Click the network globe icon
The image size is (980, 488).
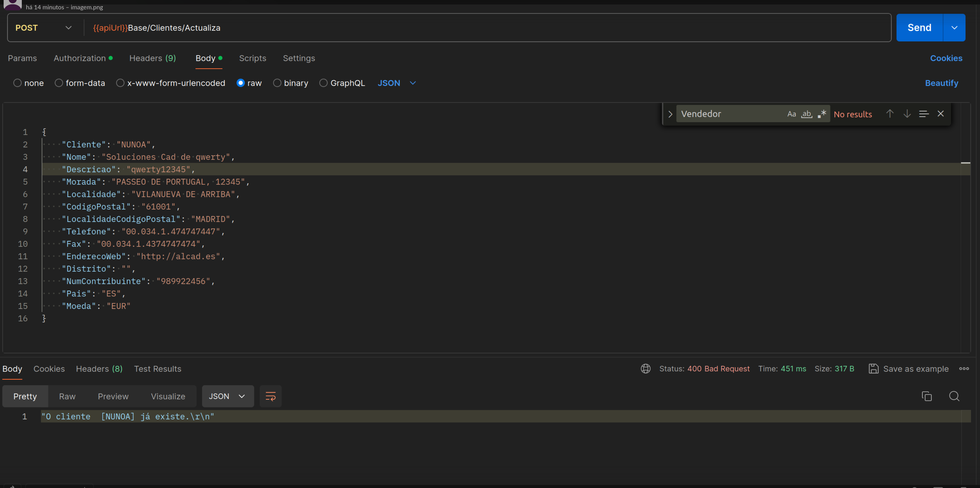pyautogui.click(x=645, y=369)
